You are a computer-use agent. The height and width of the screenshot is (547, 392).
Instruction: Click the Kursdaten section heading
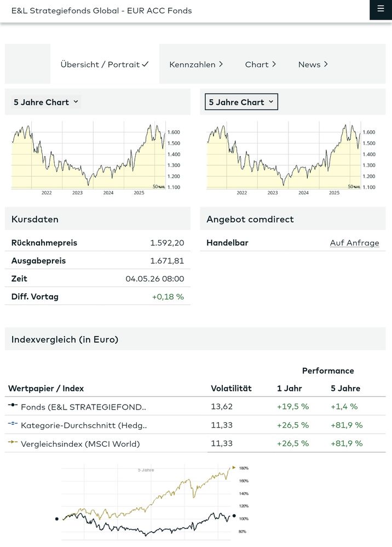coord(35,219)
